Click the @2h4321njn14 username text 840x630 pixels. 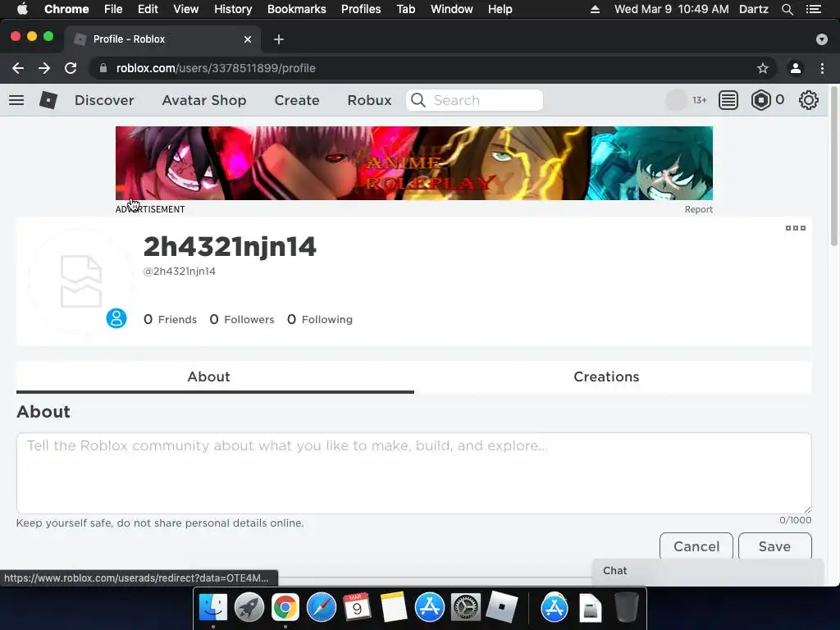click(180, 271)
